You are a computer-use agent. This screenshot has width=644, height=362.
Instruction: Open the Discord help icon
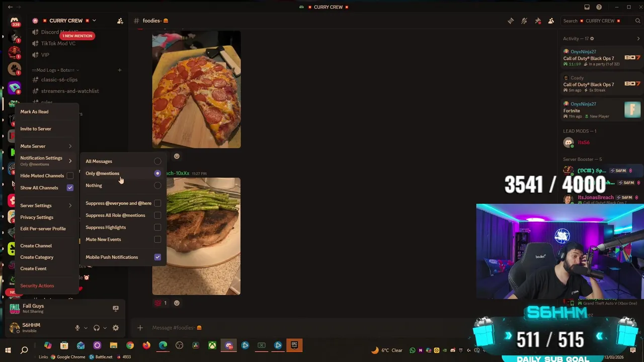[x=599, y=7]
